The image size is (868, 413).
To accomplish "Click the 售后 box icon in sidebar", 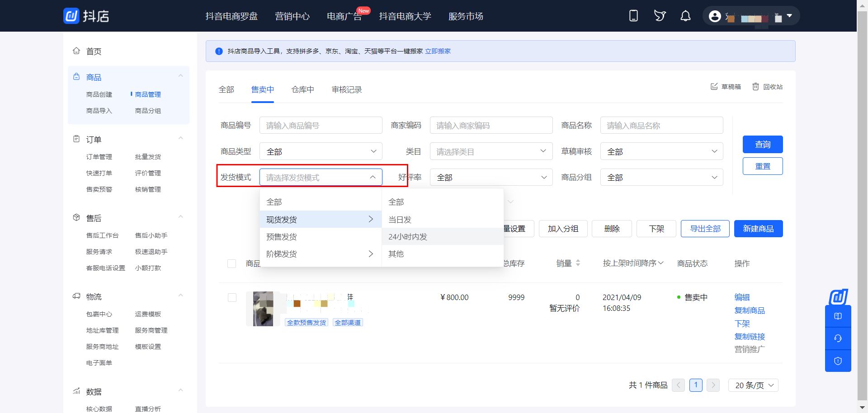I will pyautogui.click(x=76, y=218).
